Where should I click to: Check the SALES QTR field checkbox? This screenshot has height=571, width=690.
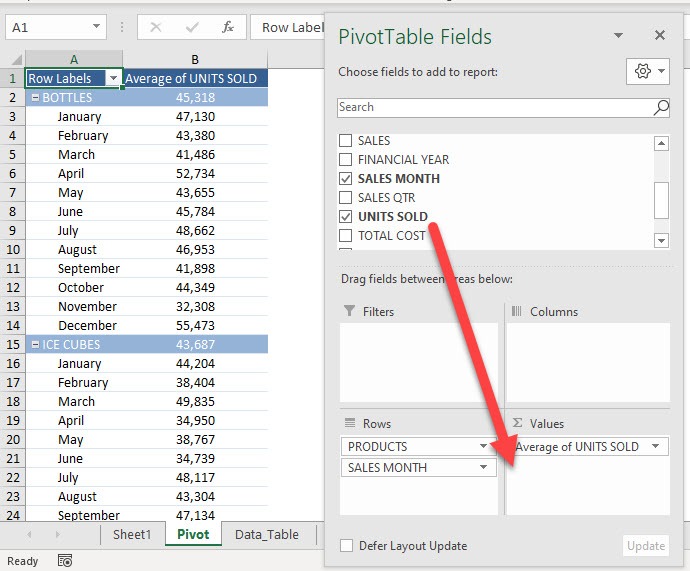[345, 198]
